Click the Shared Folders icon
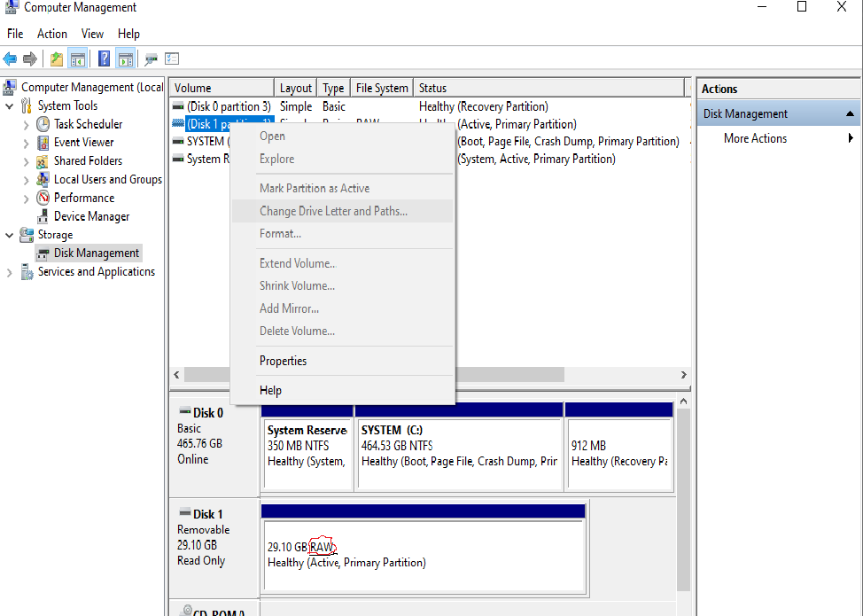Viewport: 863px width, 616px height. click(43, 161)
